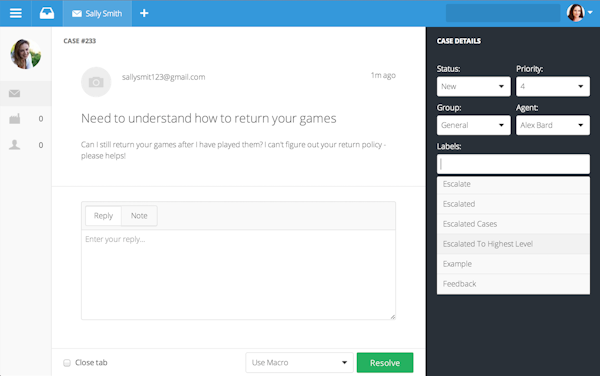Click the green Resolve button
The height and width of the screenshot is (376, 600).
385,363
